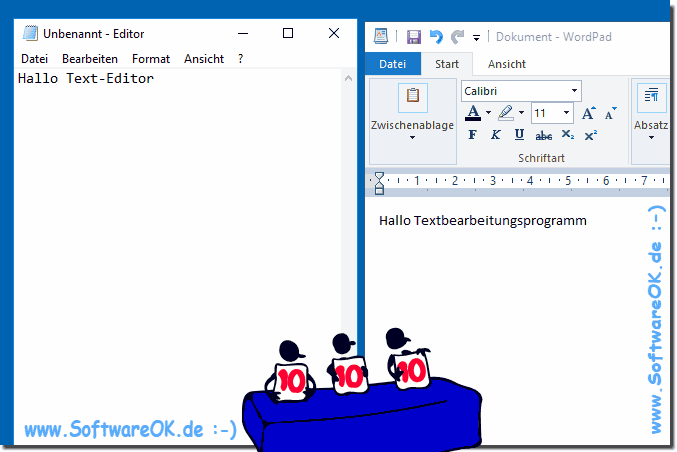
Task: Click the WordPad app icon in title bar
Action: pos(380,36)
